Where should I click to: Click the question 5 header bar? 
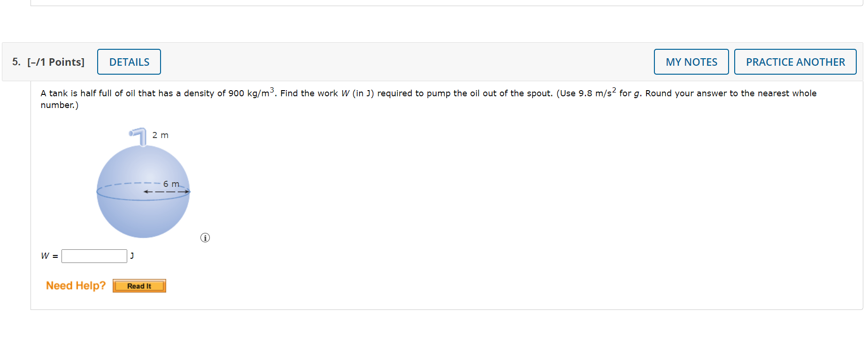click(x=432, y=62)
